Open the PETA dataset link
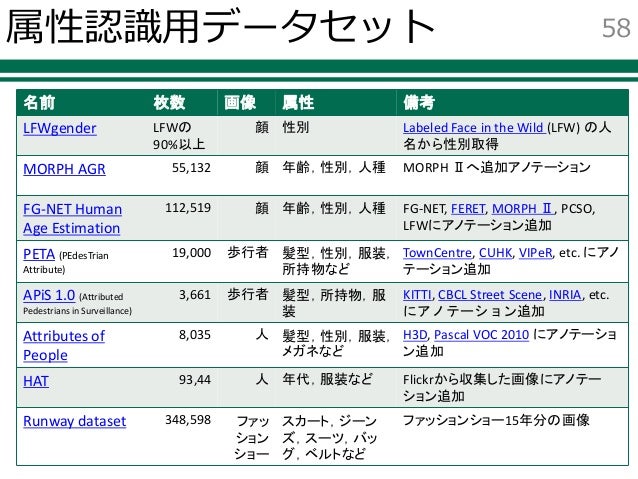The image size is (638, 479). (x=39, y=254)
